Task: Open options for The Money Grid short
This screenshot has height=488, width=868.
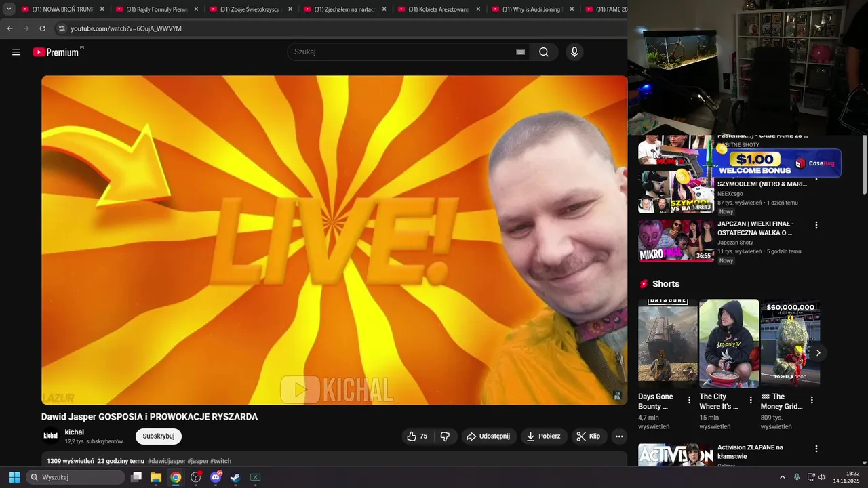Action: point(812,400)
